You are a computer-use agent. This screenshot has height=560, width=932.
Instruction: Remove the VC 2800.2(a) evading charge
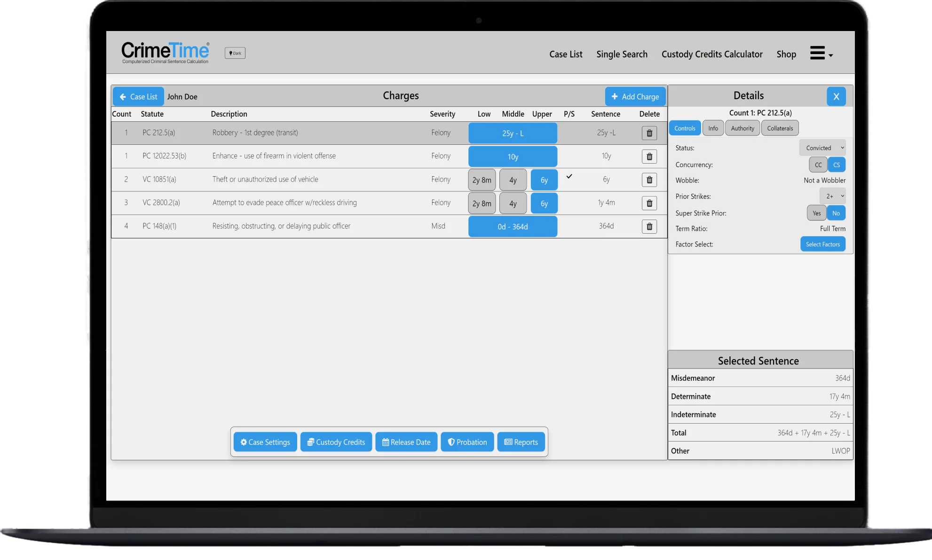(649, 203)
